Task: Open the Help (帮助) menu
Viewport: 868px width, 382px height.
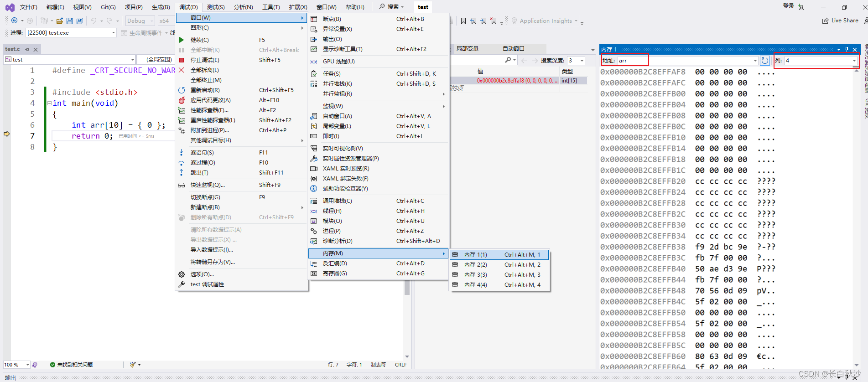Action: tap(355, 7)
